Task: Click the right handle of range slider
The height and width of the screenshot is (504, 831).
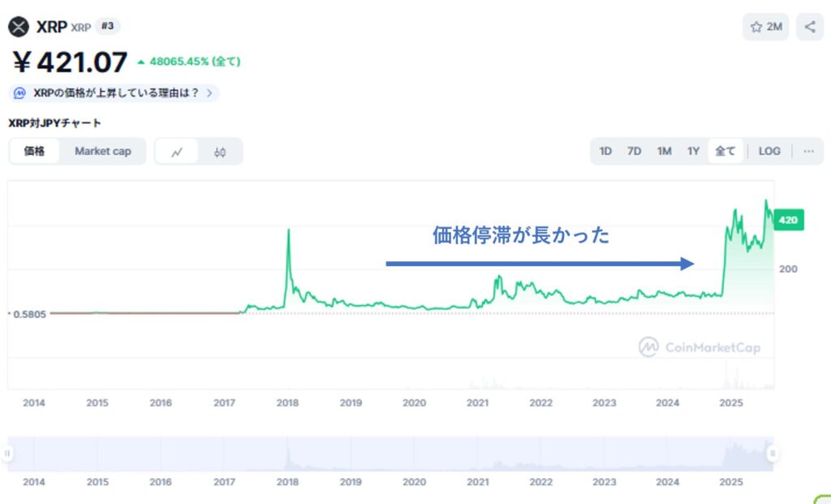Action: [x=773, y=453]
